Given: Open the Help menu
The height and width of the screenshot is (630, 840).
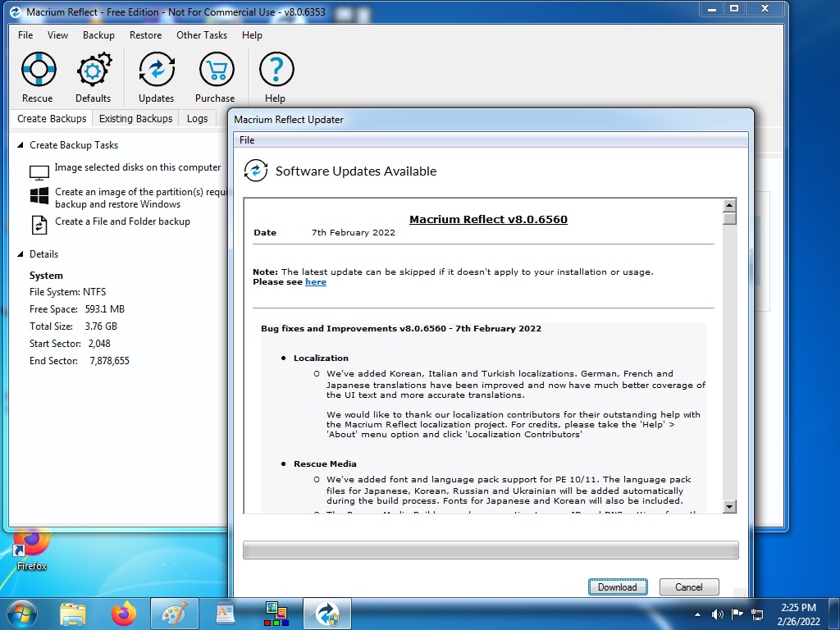Looking at the screenshot, I should coord(252,34).
